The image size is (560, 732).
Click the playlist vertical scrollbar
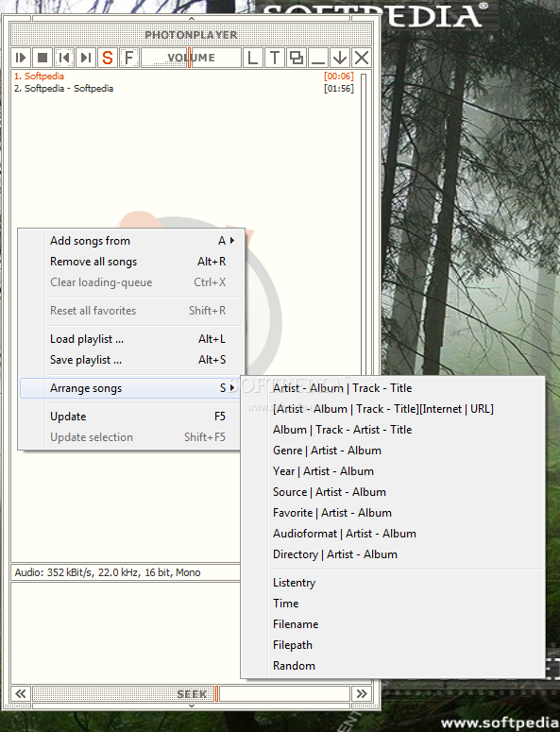[x=364, y=224]
